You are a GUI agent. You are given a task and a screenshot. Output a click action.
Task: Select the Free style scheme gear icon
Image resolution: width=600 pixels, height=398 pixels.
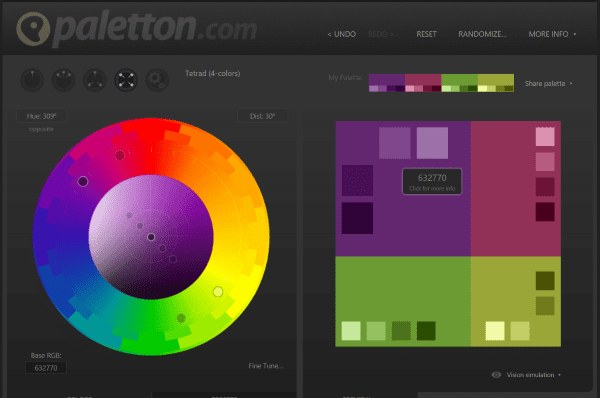click(157, 80)
